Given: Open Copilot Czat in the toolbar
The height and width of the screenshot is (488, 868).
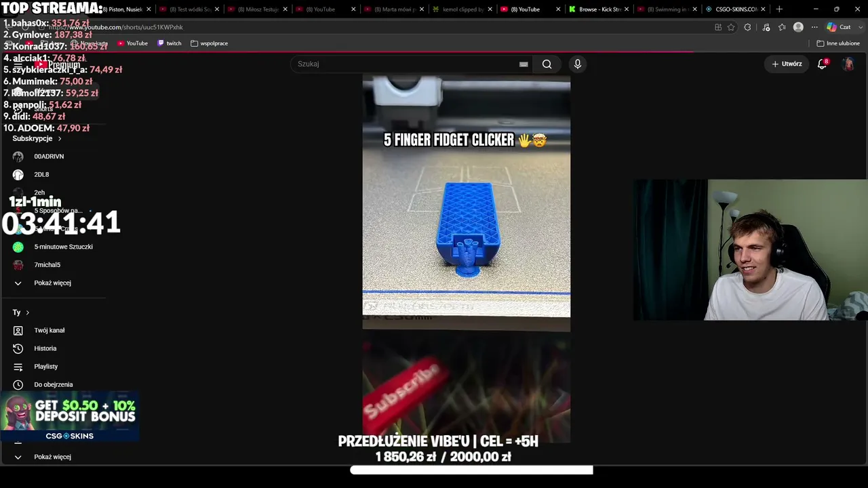Looking at the screenshot, I should click(839, 27).
